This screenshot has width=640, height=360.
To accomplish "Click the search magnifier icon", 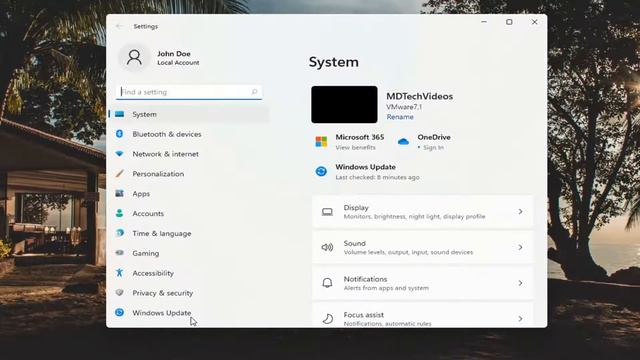I will coord(254,92).
